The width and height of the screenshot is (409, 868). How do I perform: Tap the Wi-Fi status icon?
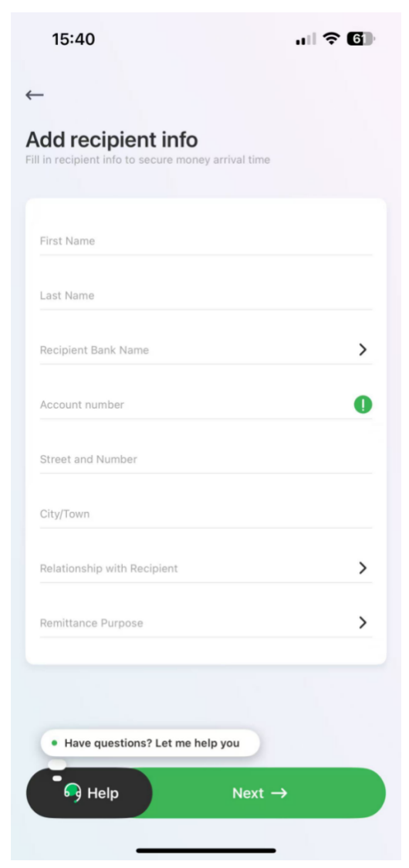coord(332,39)
